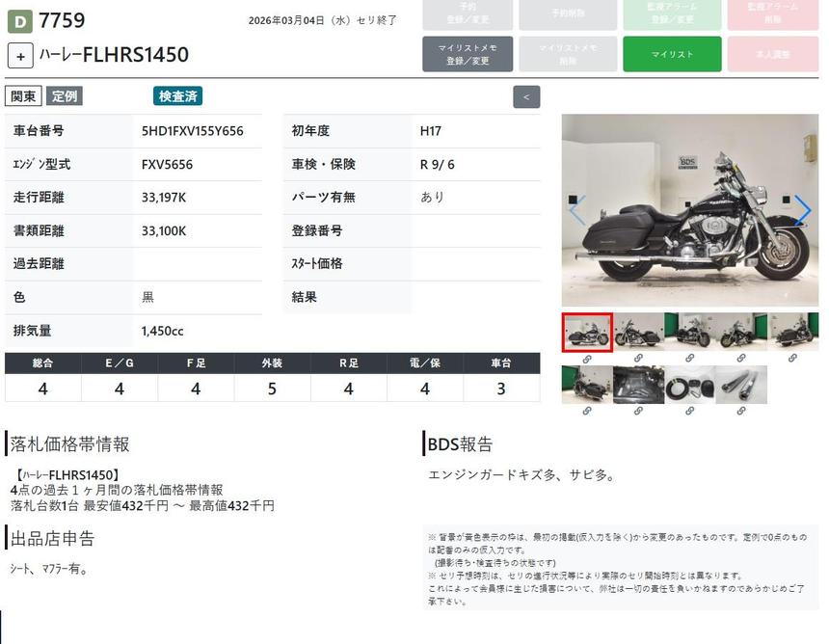Image resolution: width=829 pixels, height=644 pixels.
Task: Click the 検査済 status badge
Action: [x=177, y=96]
